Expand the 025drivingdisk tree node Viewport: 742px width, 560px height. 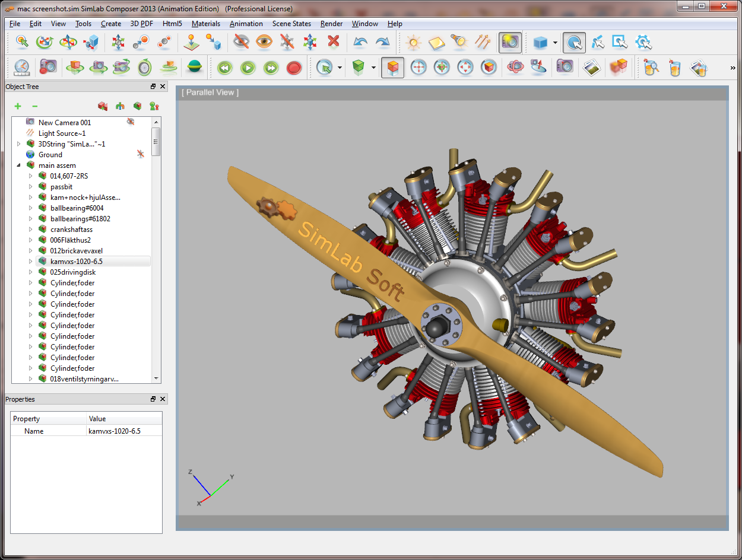click(x=31, y=272)
